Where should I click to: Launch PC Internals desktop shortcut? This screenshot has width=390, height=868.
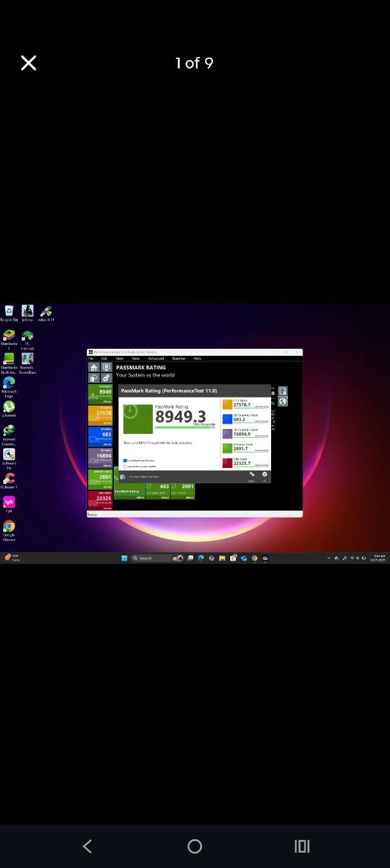(x=27, y=339)
